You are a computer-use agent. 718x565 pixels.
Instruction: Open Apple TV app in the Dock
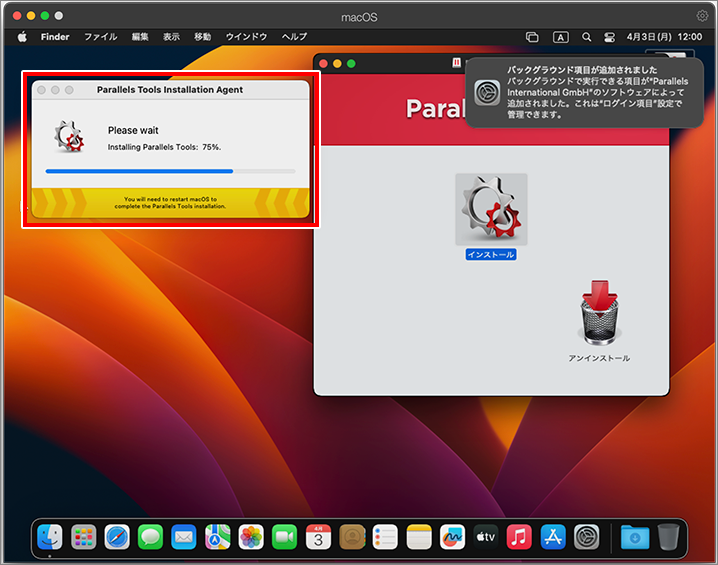point(486,537)
